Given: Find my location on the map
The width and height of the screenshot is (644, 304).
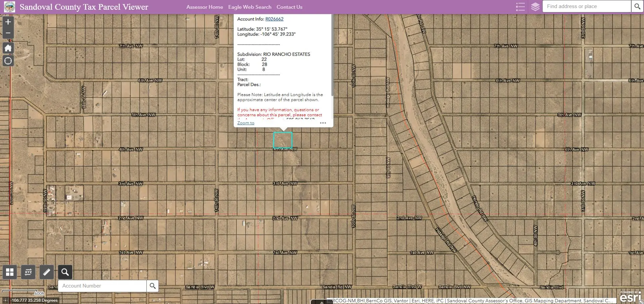Looking at the screenshot, I should [x=8, y=61].
